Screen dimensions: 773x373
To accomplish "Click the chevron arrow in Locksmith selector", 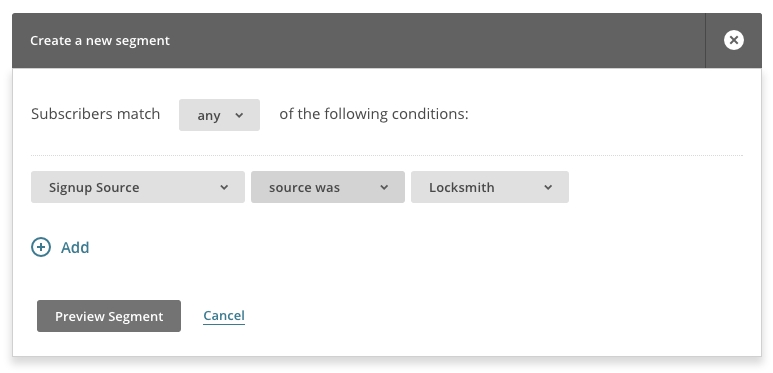I will (x=548, y=187).
